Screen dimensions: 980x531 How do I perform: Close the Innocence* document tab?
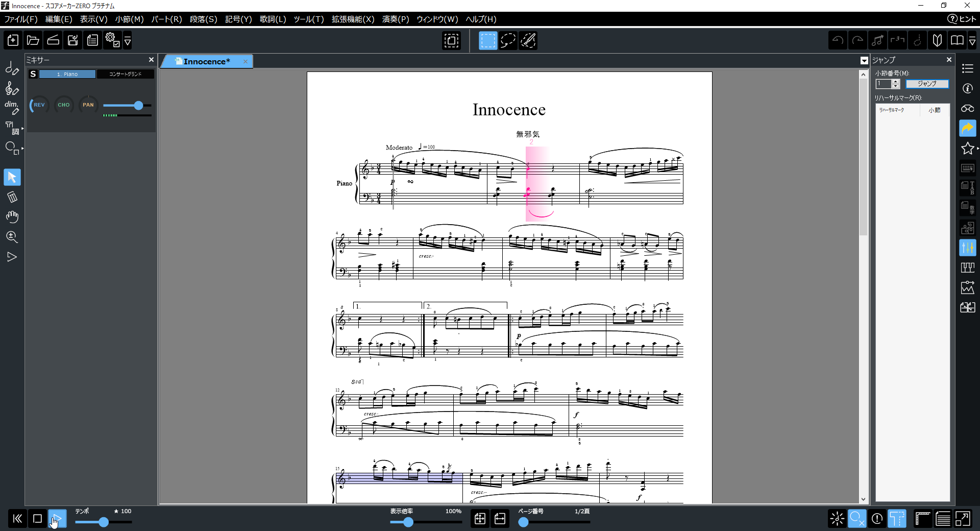(246, 61)
